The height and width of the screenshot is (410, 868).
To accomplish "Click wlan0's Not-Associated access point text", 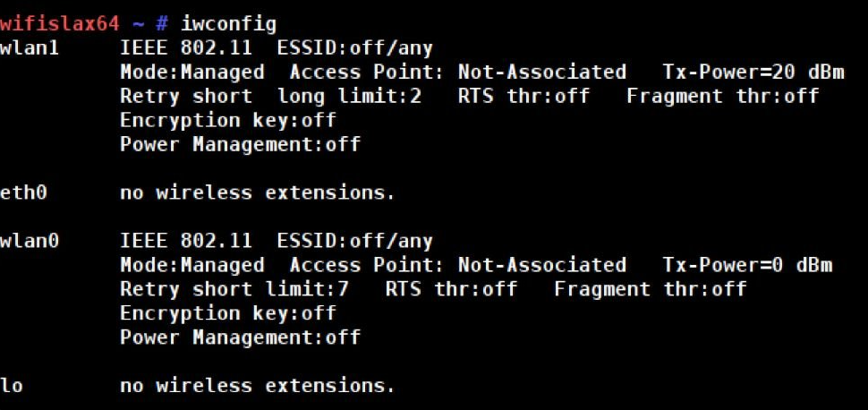I will 541,265.
